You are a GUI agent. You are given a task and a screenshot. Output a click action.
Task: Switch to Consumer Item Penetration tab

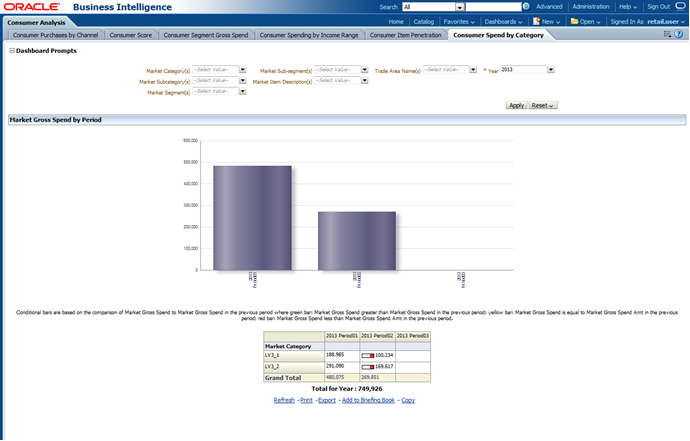[405, 35]
